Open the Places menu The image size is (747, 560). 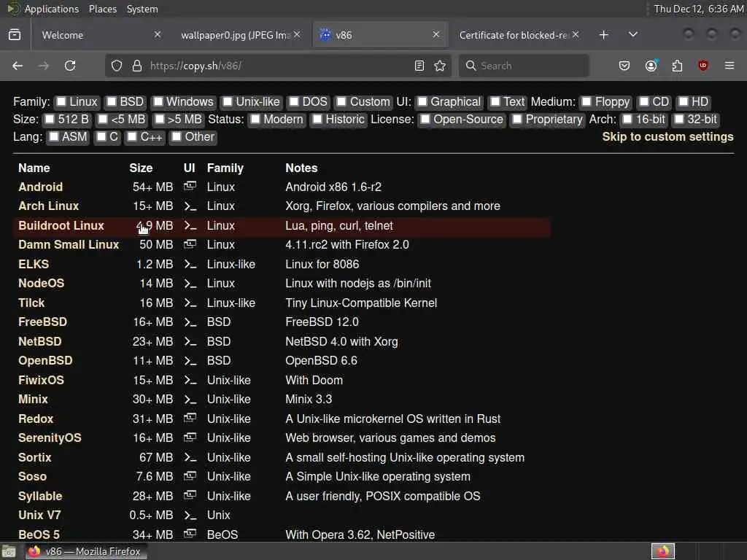(103, 9)
